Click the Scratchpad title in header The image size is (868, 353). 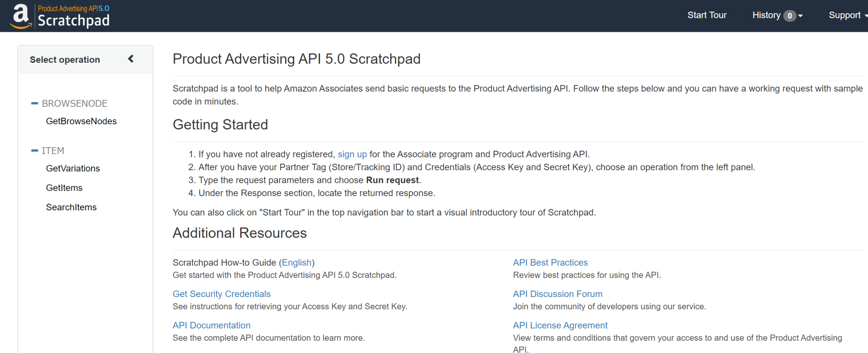point(74,20)
